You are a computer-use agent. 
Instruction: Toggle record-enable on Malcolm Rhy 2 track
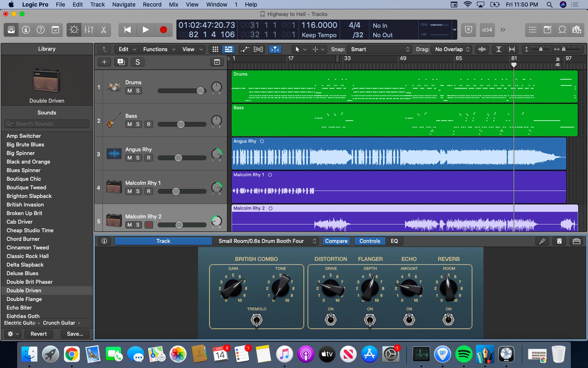point(149,225)
